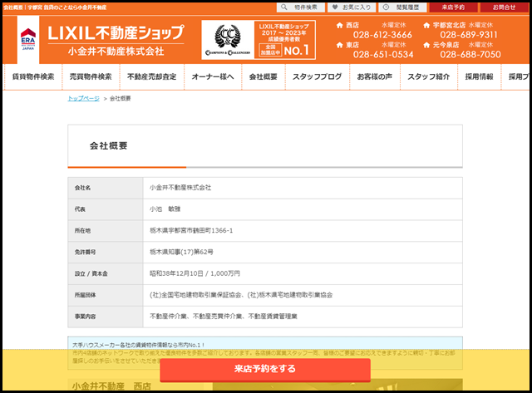
Task: Click the 所属団体 row label
Action: point(85,295)
